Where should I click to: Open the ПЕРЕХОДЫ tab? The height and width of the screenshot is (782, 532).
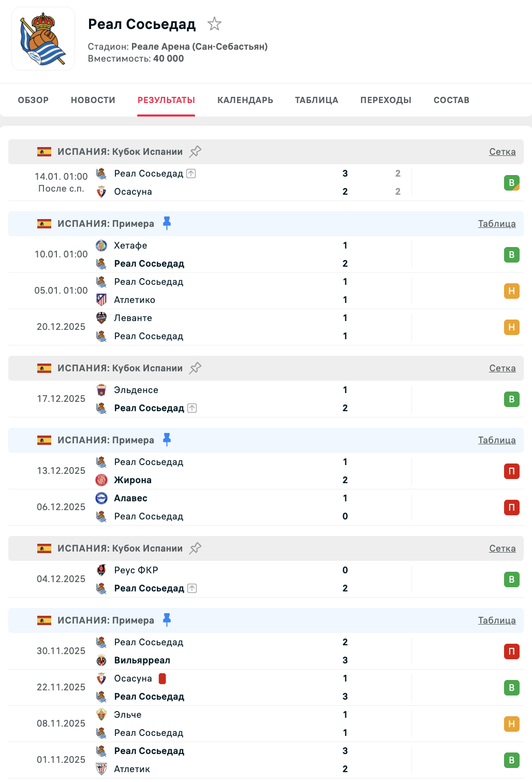click(386, 100)
